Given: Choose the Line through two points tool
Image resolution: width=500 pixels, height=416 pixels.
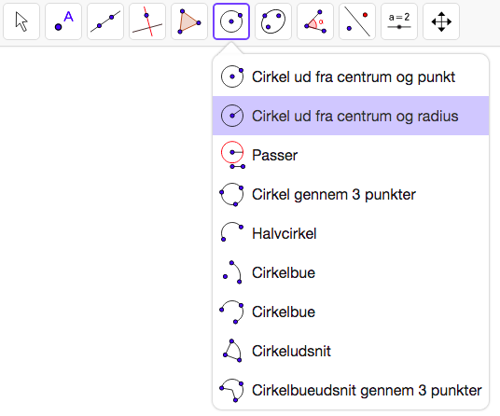Looking at the screenshot, I should [105, 22].
